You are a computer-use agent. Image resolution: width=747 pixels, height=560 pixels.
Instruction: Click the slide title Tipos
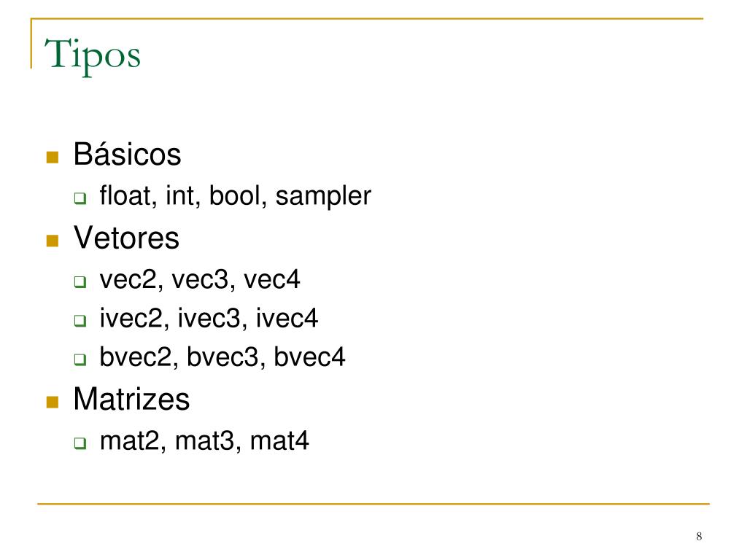[93, 55]
